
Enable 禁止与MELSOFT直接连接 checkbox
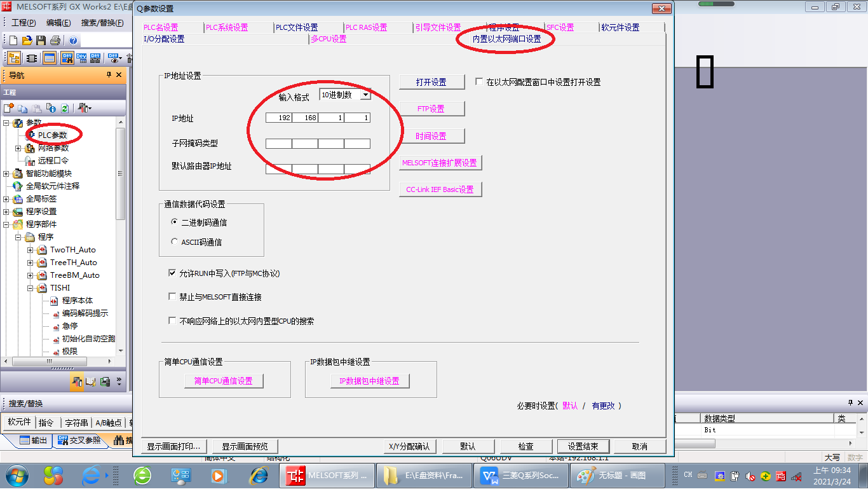pos(172,297)
